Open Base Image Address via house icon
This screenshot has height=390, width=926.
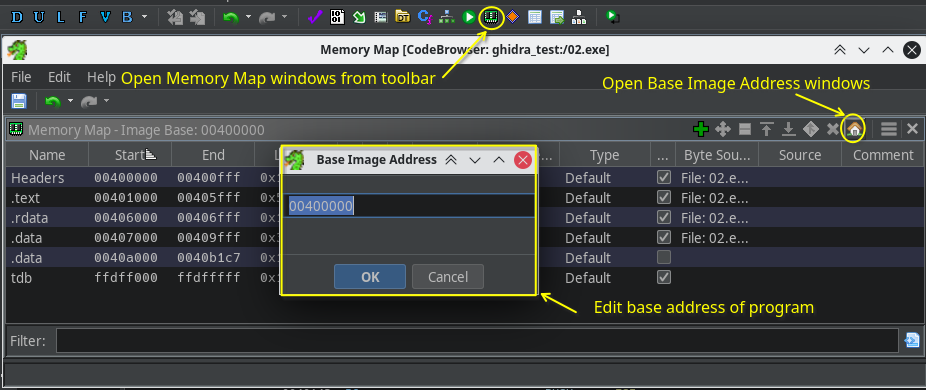tap(854, 129)
